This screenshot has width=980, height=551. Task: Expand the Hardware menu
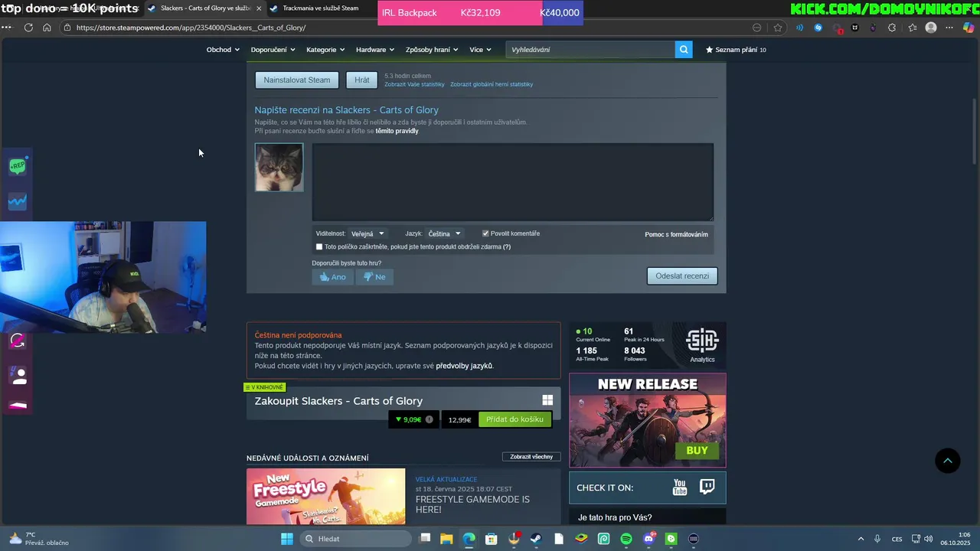pos(375,50)
